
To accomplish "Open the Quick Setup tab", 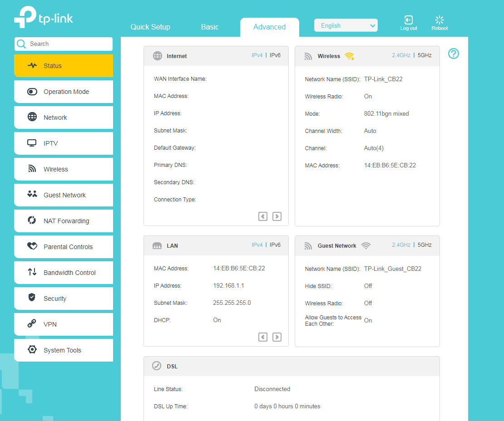I will point(150,27).
